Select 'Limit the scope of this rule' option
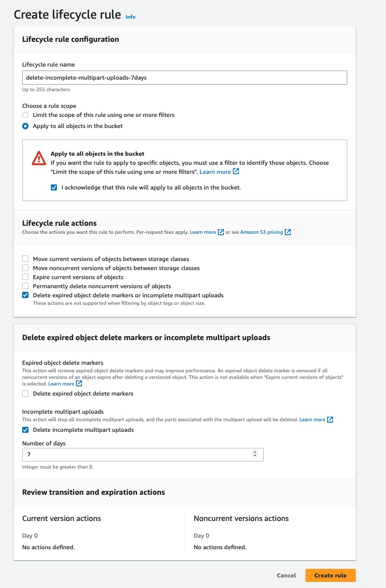 [x=25, y=115]
